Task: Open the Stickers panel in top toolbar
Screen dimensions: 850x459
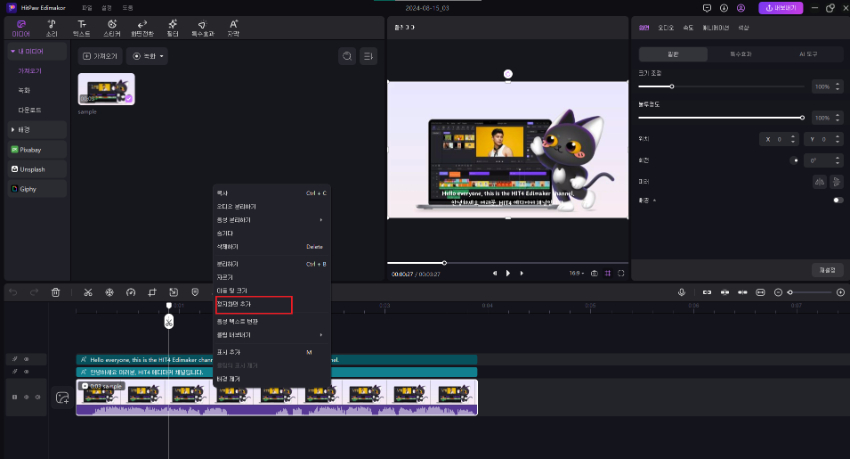Action: [x=112, y=27]
